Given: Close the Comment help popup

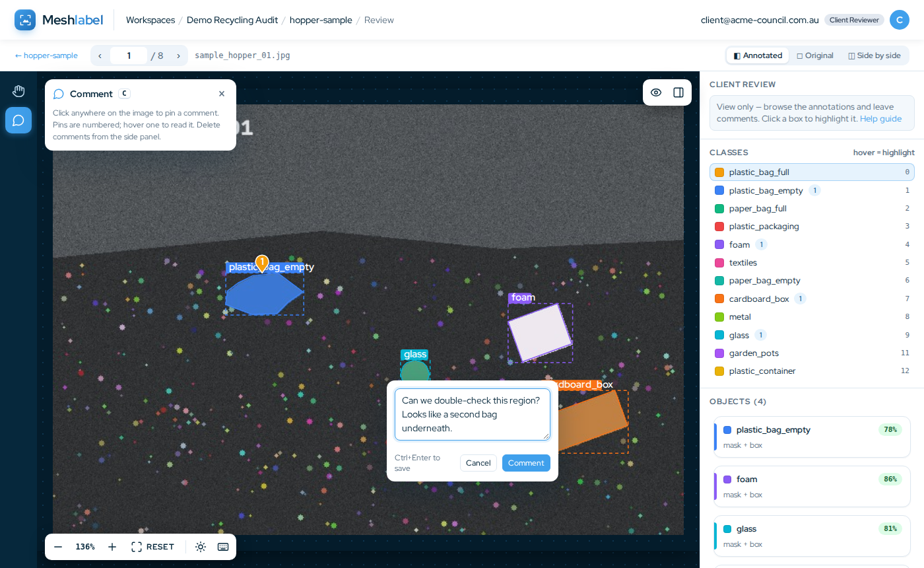Looking at the screenshot, I should (x=222, y=94).
